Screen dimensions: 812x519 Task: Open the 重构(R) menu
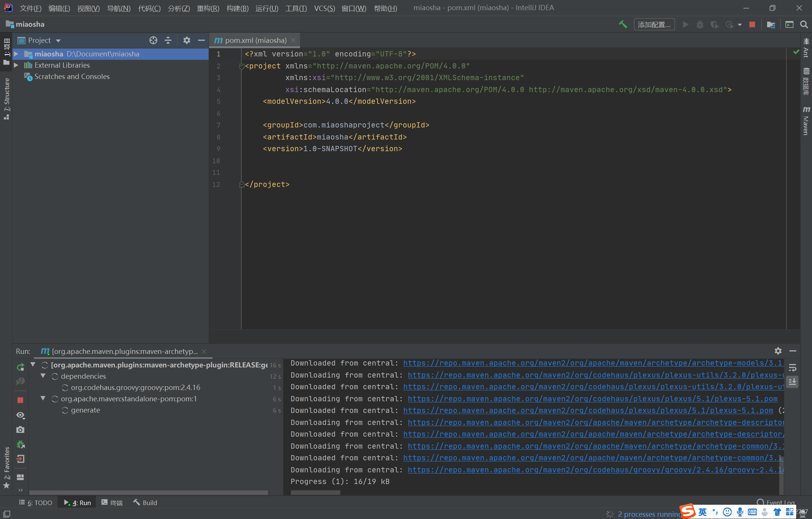tap(208, 8)
